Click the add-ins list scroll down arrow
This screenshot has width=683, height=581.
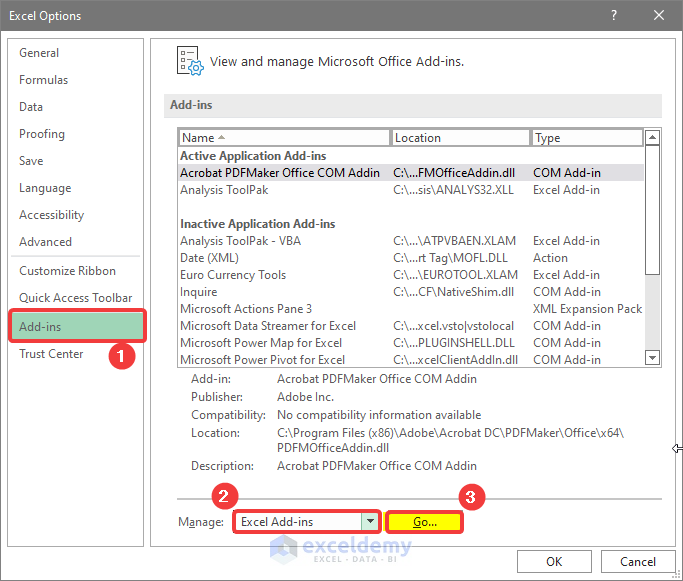pyautogui.click(x=652, y=358)
